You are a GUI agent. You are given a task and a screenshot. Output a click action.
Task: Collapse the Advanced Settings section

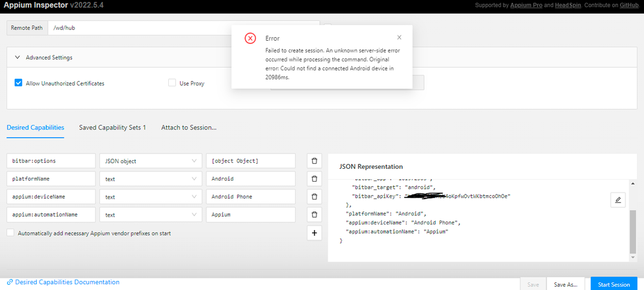point(17,57)
